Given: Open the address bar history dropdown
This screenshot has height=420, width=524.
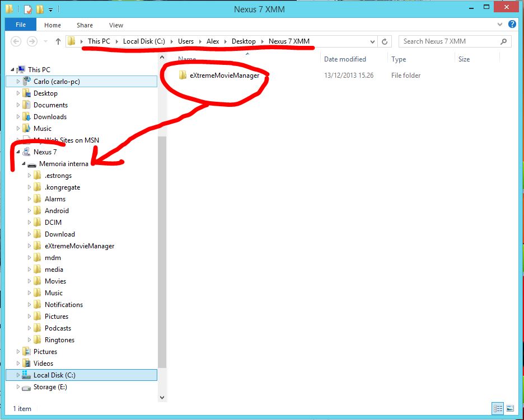Looking at the screenshot, I should 373,41.
